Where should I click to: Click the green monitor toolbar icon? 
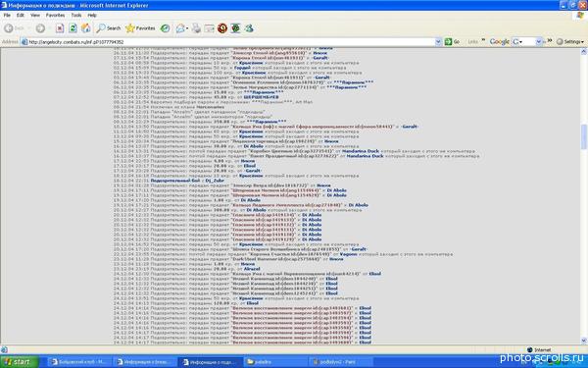coord(235,28)
